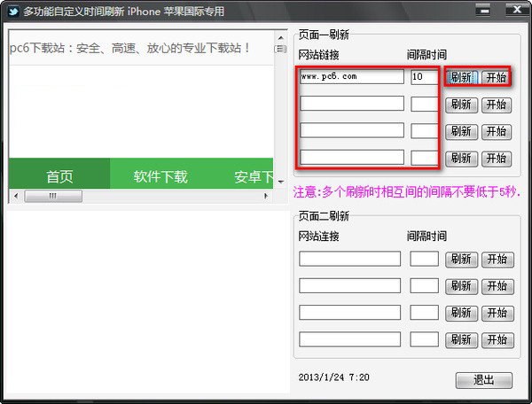Viewport: 532px width, 404px height.
Task: Click 刷新 in page one row one
Action: pyautogui.click(x=461, y=78)
